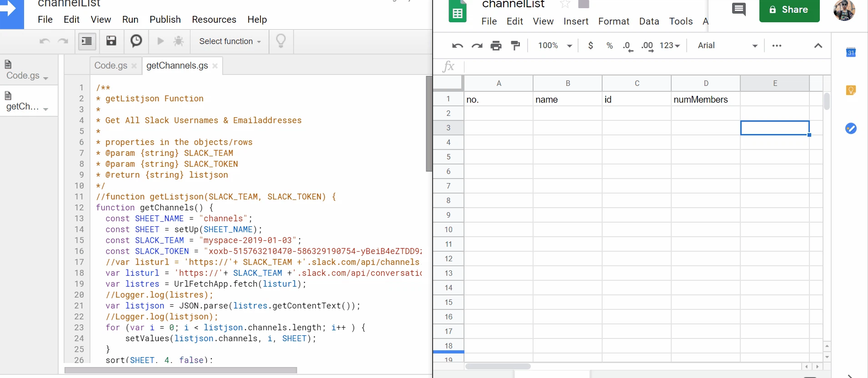The height and width of the screenshot is (378, 868).
Task: Star the channelList spreadsheet
Action: tap(565, 4)
